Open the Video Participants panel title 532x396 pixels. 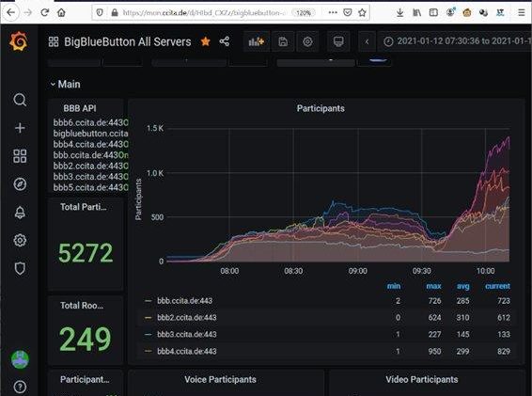(x=422, y=379)
